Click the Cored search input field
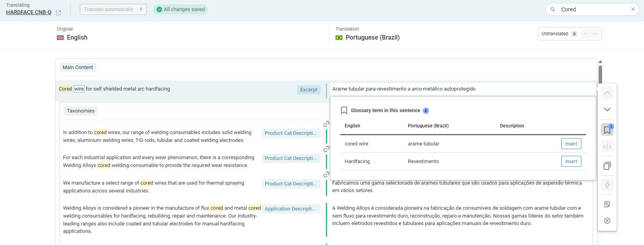 (593, 9)
